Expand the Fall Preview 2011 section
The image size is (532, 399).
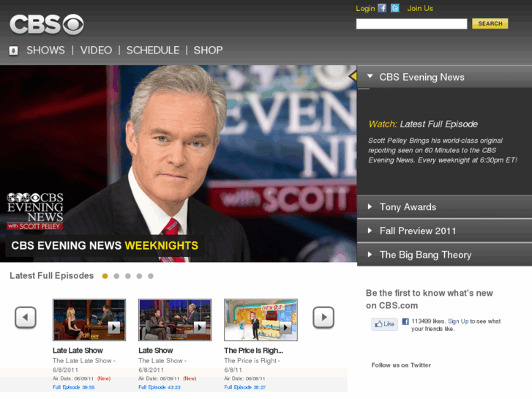click(x=444, y=231)
